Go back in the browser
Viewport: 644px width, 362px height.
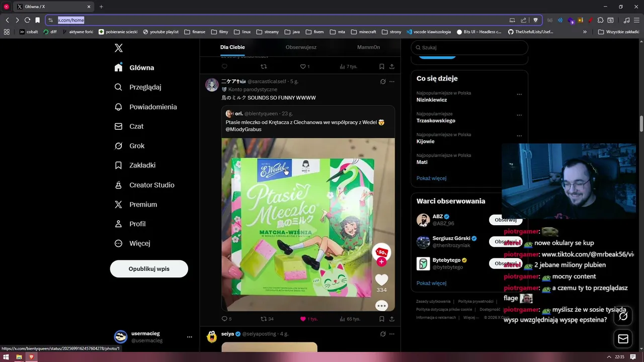point(7,20)
